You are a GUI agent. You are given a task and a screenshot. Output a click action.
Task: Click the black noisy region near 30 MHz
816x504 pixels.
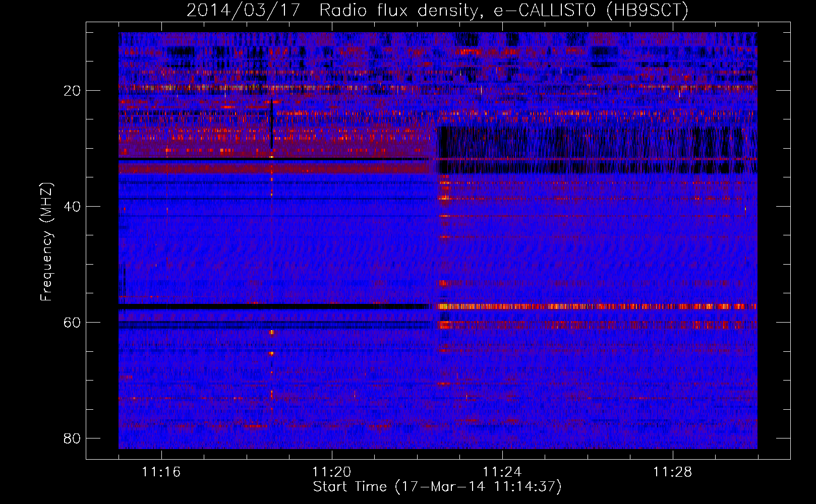tap(597, 150)
